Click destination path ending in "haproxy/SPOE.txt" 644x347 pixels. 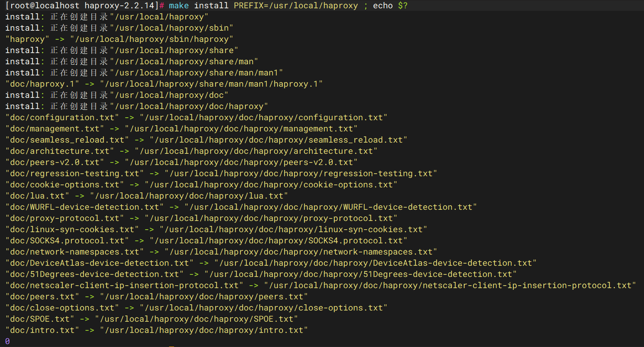click(196, 319)
